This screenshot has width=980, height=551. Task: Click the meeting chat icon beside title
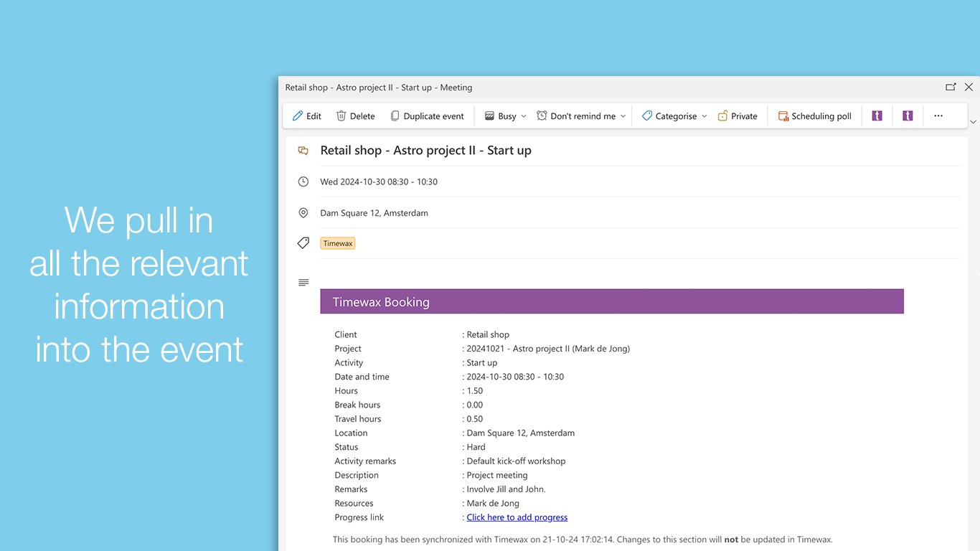(303, 151)
